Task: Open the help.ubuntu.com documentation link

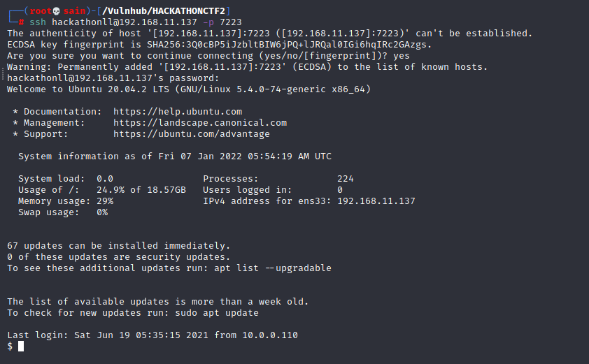Action: click(178, 112)
